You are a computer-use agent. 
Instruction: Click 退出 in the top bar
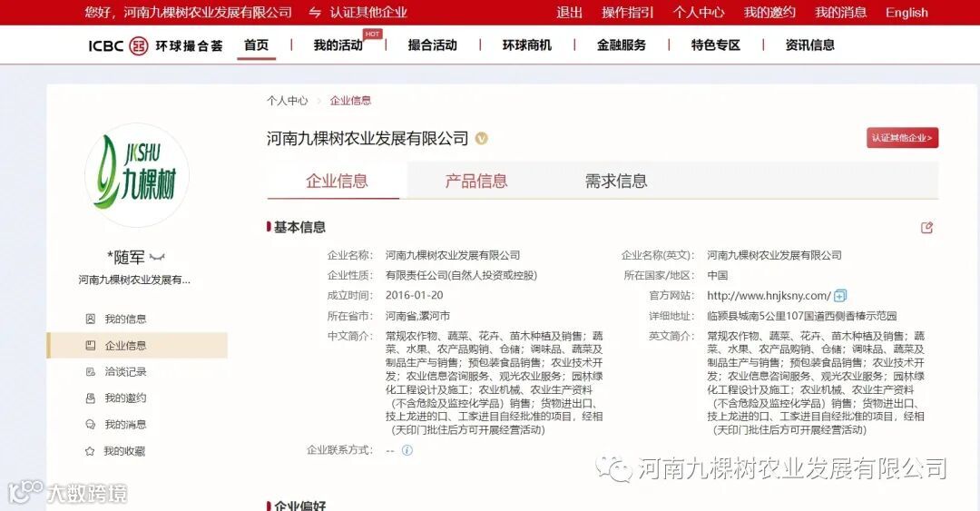click(x=569, y=13)
